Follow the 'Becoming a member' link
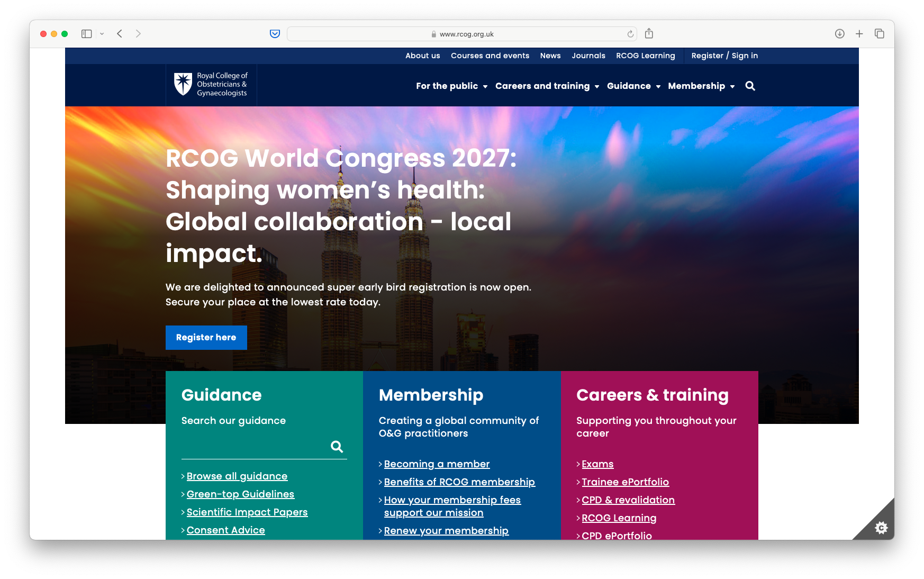The height and width of the screenshot is (579, 924). point(436,464)
